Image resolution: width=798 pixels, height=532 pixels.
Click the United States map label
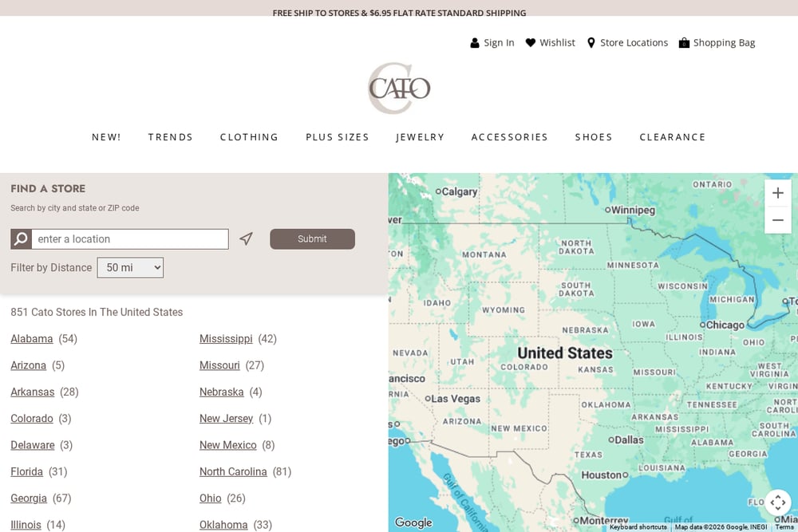pyautogui.click(x=565, y=353)
